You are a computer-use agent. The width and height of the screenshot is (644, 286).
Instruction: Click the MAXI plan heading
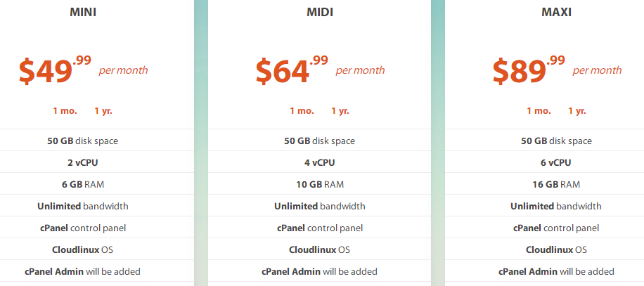(557, 12)
